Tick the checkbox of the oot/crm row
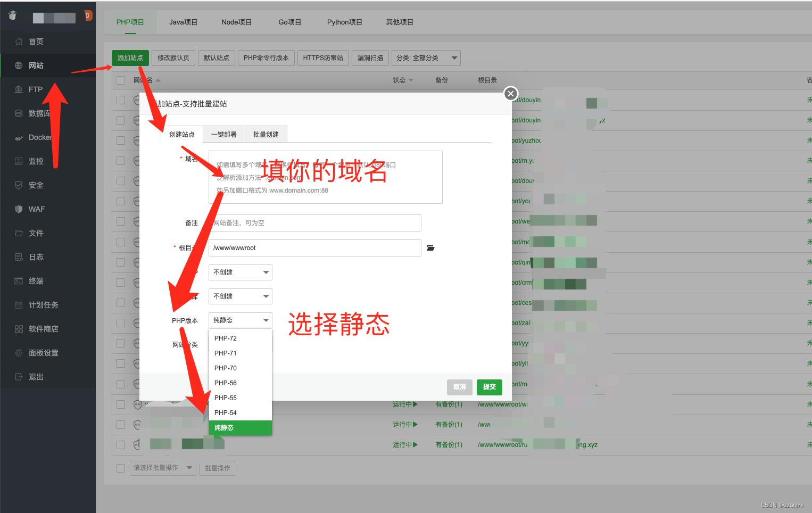The width and height of the screenshot is (812, 513). coord(121,283)
